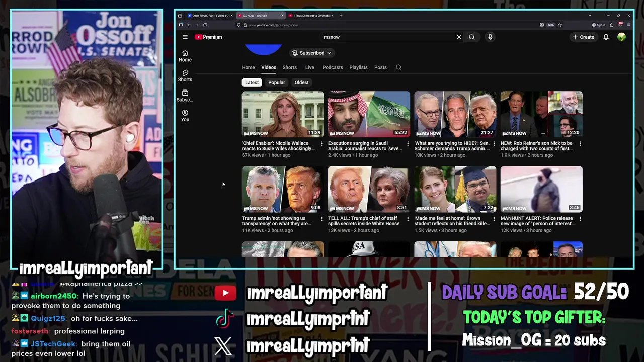Open options menu for Executions surging video
The width and height of the screenshot is (644, 362).
click(x=408, y=144)
